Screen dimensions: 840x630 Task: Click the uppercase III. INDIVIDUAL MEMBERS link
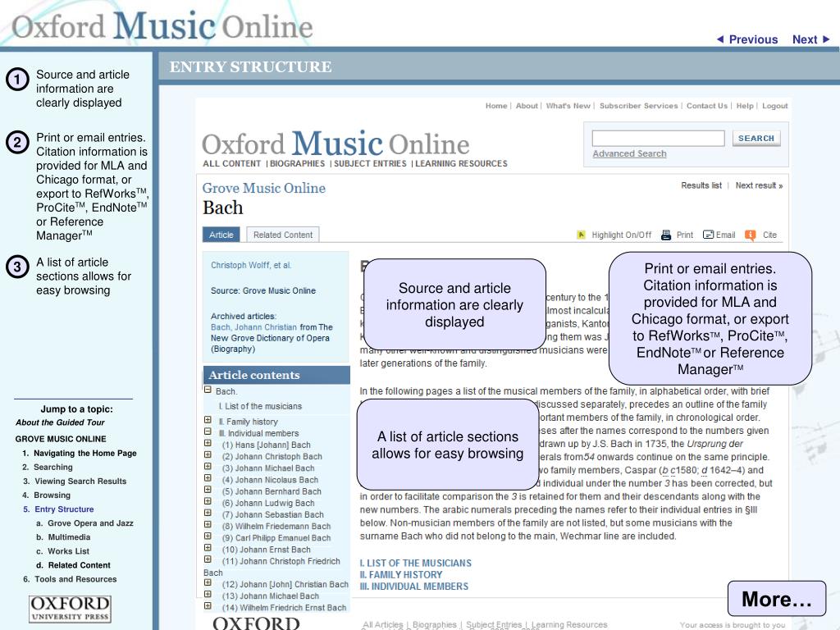(x=414, y=587)
